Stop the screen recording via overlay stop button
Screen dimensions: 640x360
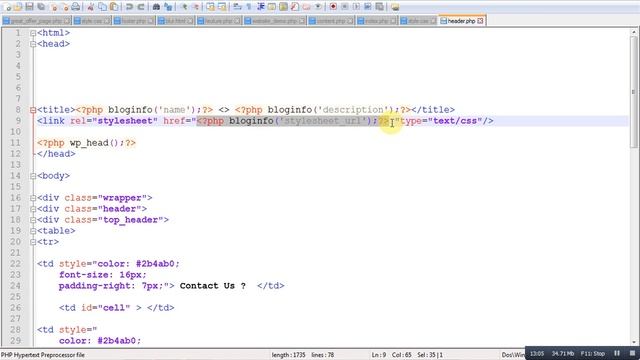632,353
